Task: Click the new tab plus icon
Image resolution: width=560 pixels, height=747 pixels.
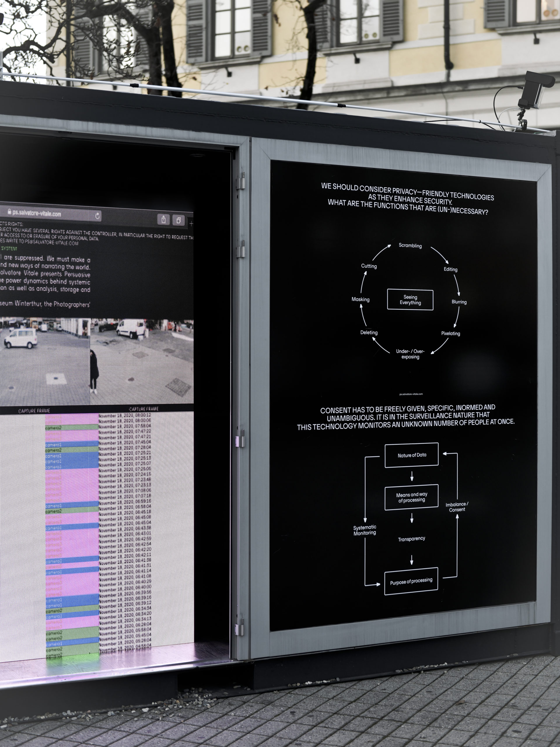Action: click(191, 223)
